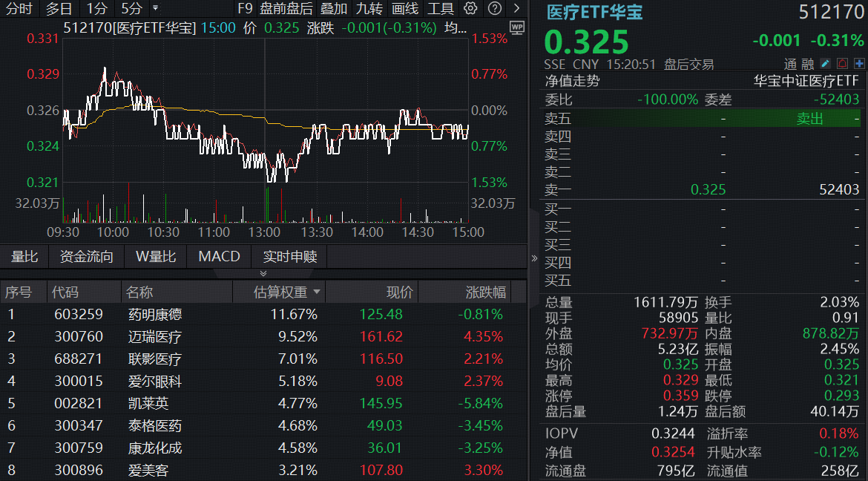Open 画线 drawing tools
The height and width of the screenshot is (481, 868).
click(x=404, y=8)
